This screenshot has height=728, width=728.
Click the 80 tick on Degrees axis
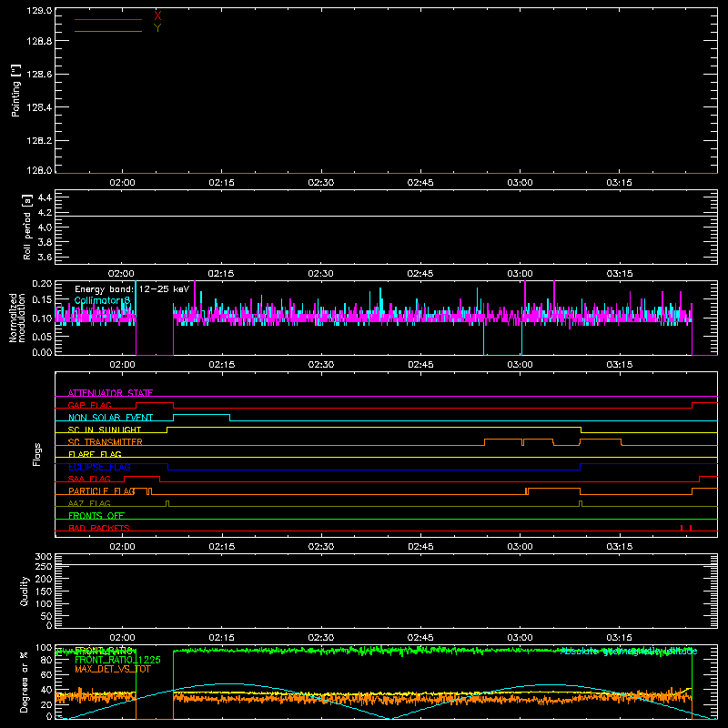[46, 660]
